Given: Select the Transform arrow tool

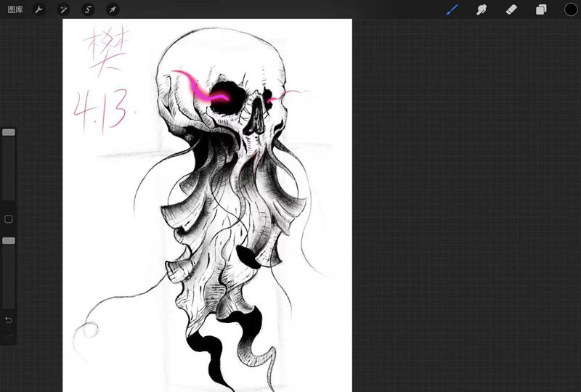Looking at the screenshot, I should pos(113,9).
